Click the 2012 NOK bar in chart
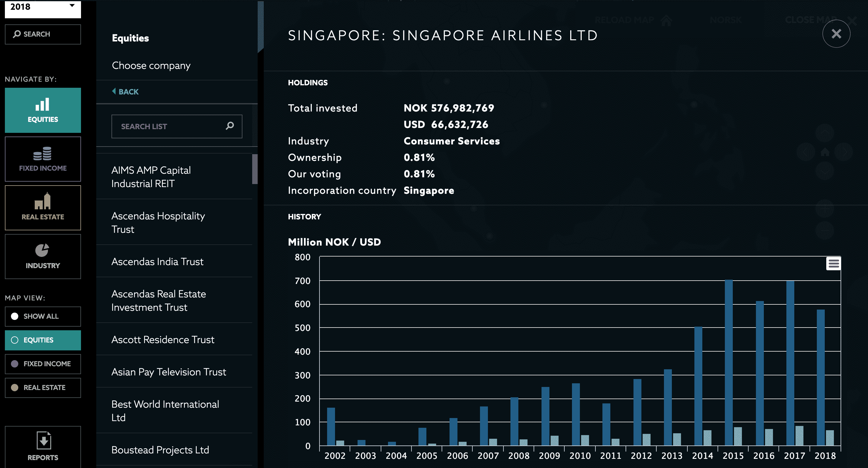Viewport: 868px width, 468px height. 637,412
